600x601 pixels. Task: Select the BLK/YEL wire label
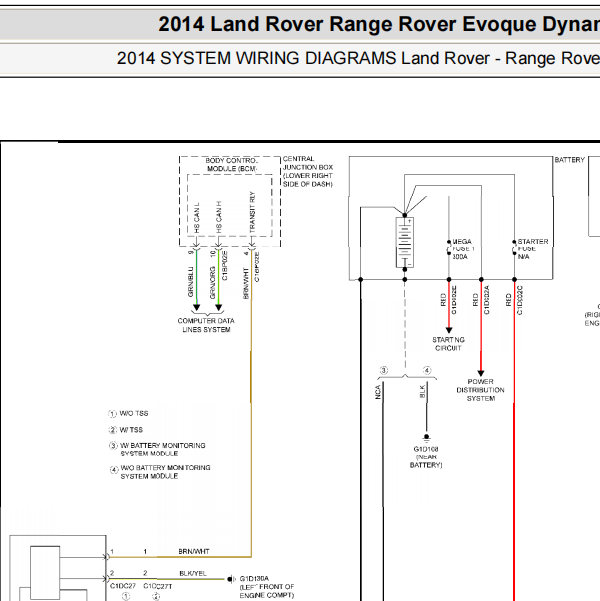[x=193, y=573]
